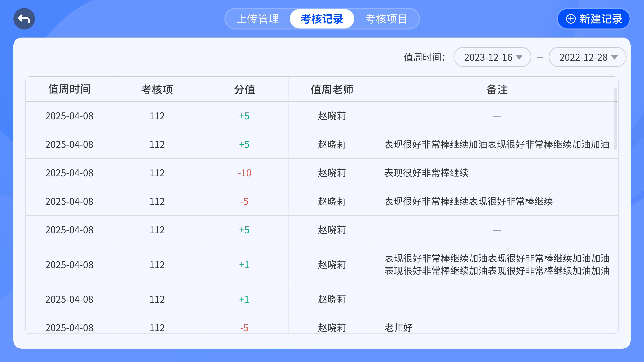The height and width of the screenshot is (362, 644).
Task: Click the table's vertical scrollbar
Action: [615, 118]
